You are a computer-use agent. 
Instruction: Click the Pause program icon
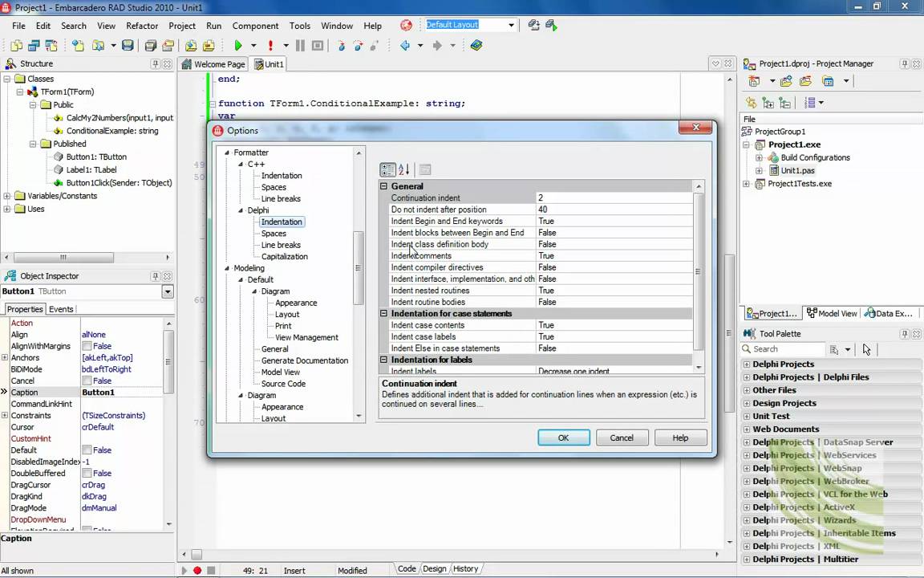tap(300, 46)
